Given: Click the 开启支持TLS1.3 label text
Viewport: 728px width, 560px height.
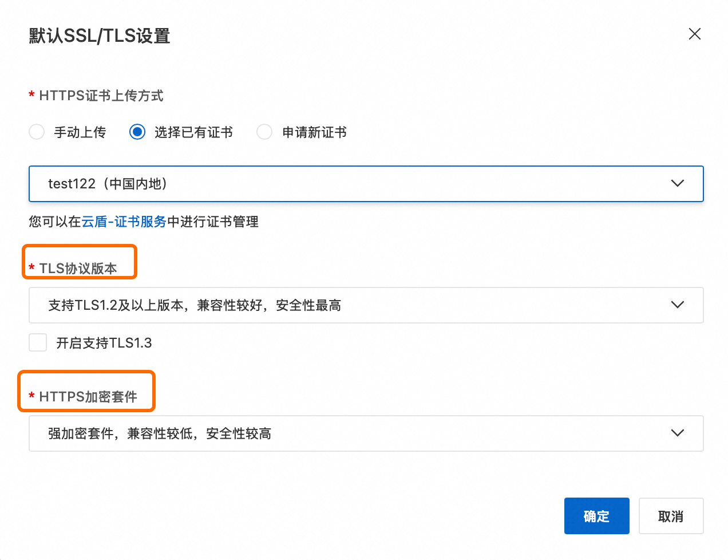Looking at the screenshot, I should pos(104,343).
